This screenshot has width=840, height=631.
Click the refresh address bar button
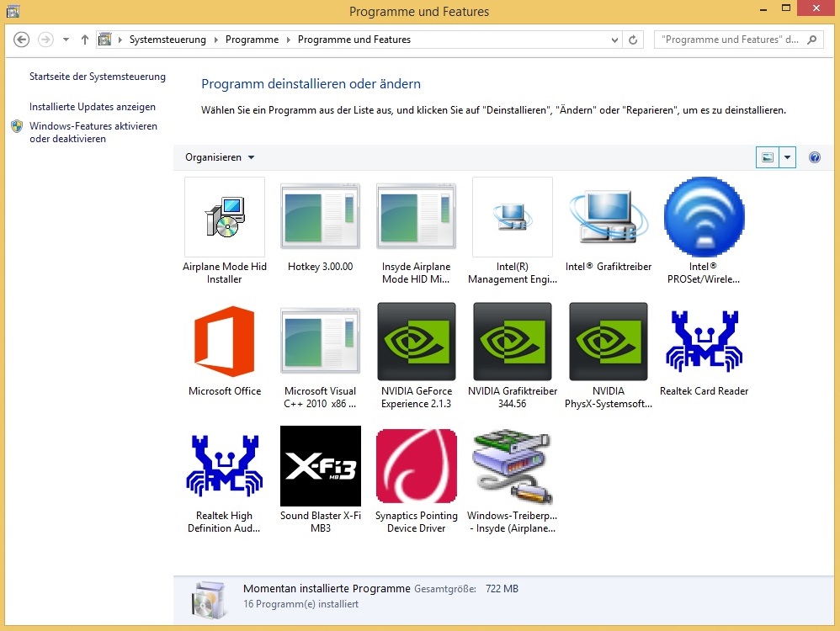tap(633, 40)
